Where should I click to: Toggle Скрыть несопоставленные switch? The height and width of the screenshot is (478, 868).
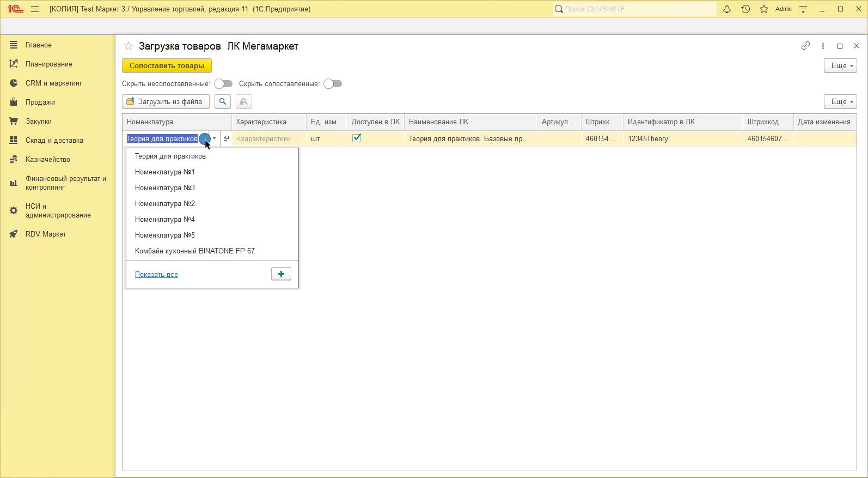point(223,83)
